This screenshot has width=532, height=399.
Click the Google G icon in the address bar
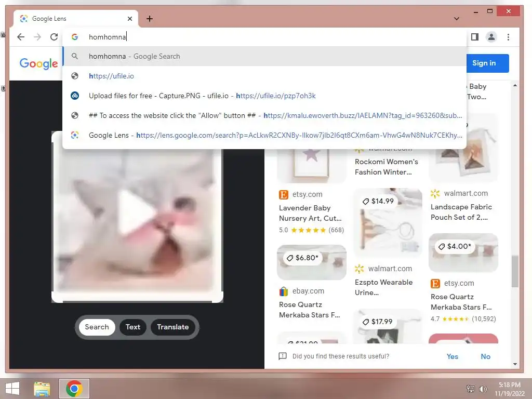pyautogui.click(x=75, y=37)
